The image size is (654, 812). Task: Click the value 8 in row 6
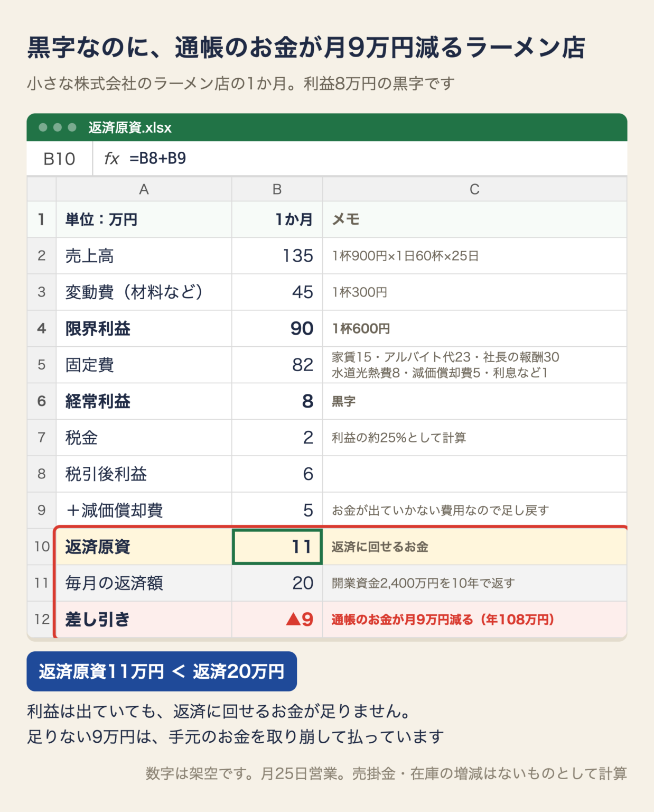point(277,401)
